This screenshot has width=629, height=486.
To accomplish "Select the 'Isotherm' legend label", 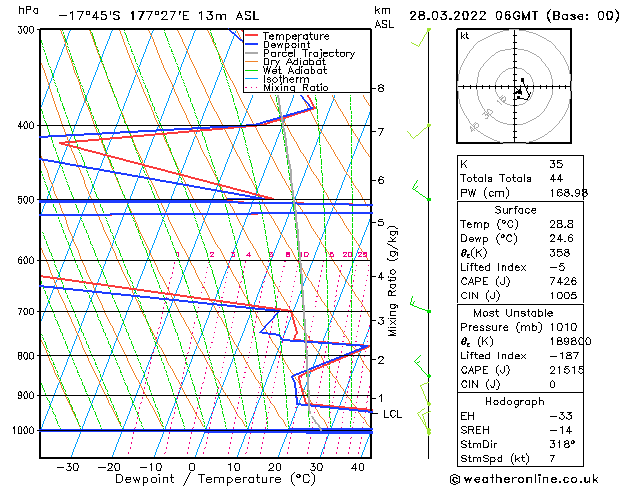I will click(x=286, y=79).
